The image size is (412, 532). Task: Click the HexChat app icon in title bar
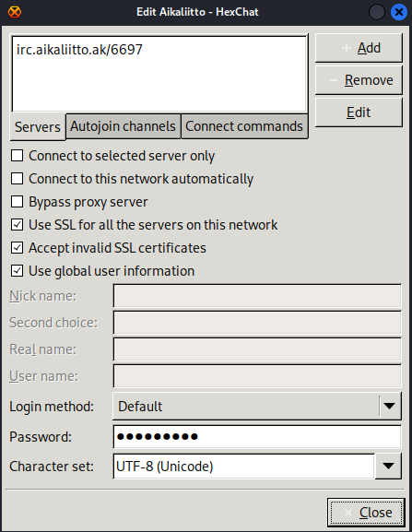point(15,12)
